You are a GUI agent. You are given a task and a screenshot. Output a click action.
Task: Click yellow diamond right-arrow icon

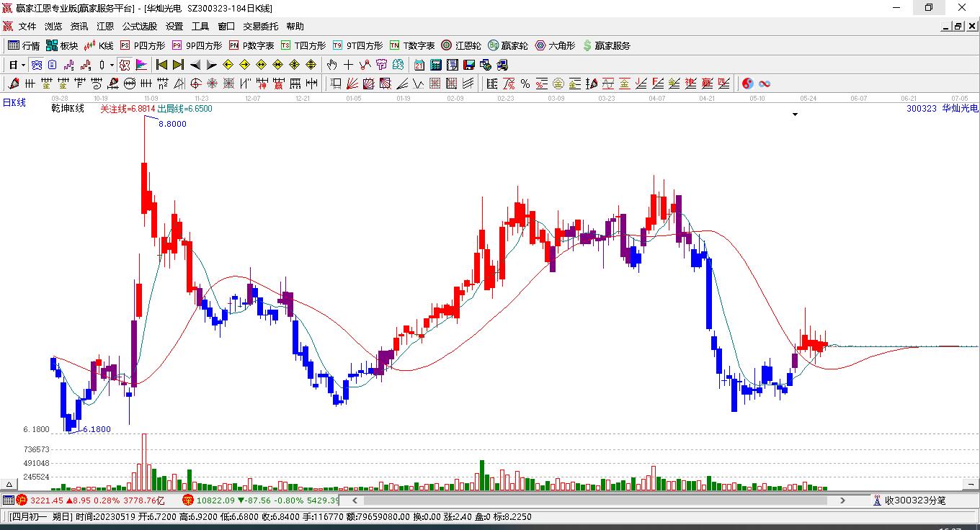(x=244, y=65)
